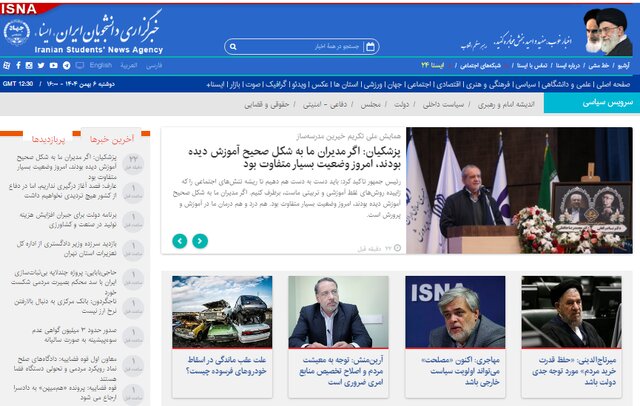
Task: Open photo of cleric in black turban
Action: [571, 312]
